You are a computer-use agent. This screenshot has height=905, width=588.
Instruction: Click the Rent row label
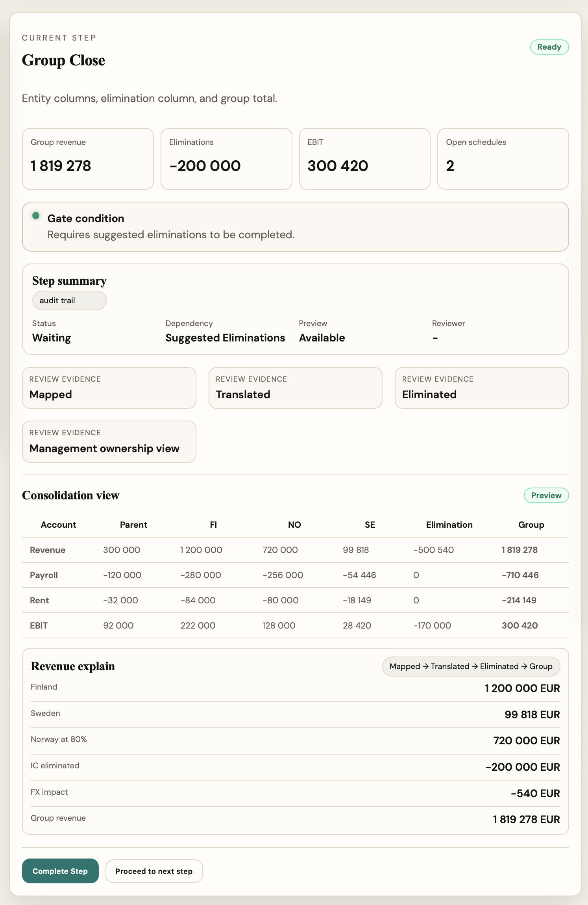click(x=39, y=600)
